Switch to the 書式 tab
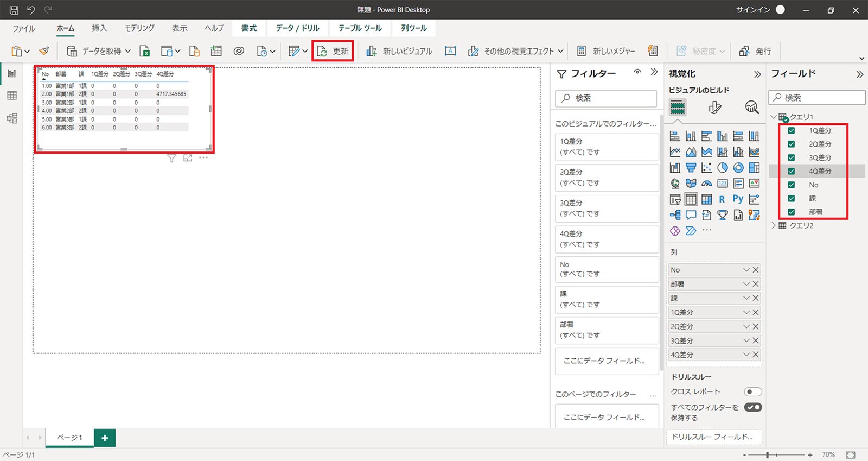The height and width of the screenshot is (461, 868). (249, 28)
